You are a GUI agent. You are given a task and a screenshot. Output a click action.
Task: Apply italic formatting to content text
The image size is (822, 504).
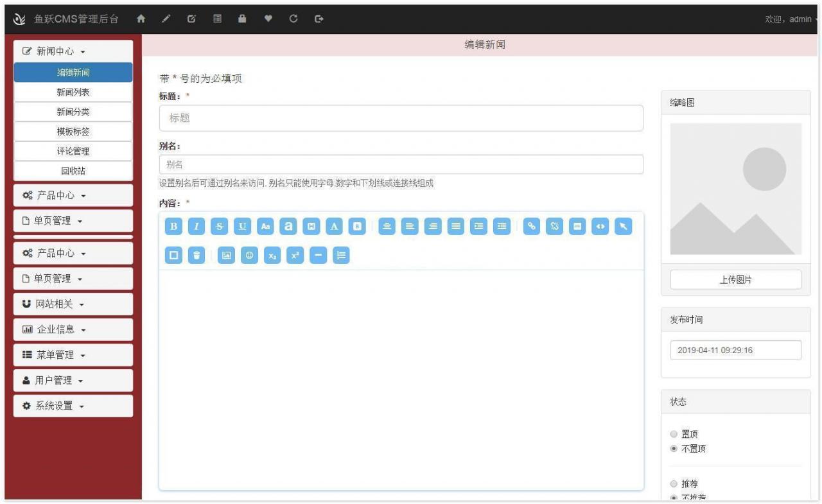pos(196,226)
